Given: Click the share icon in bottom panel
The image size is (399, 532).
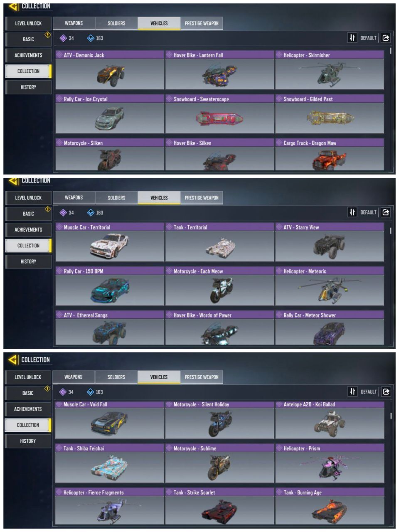Looking at the screenshot, I should click(386, 392).
